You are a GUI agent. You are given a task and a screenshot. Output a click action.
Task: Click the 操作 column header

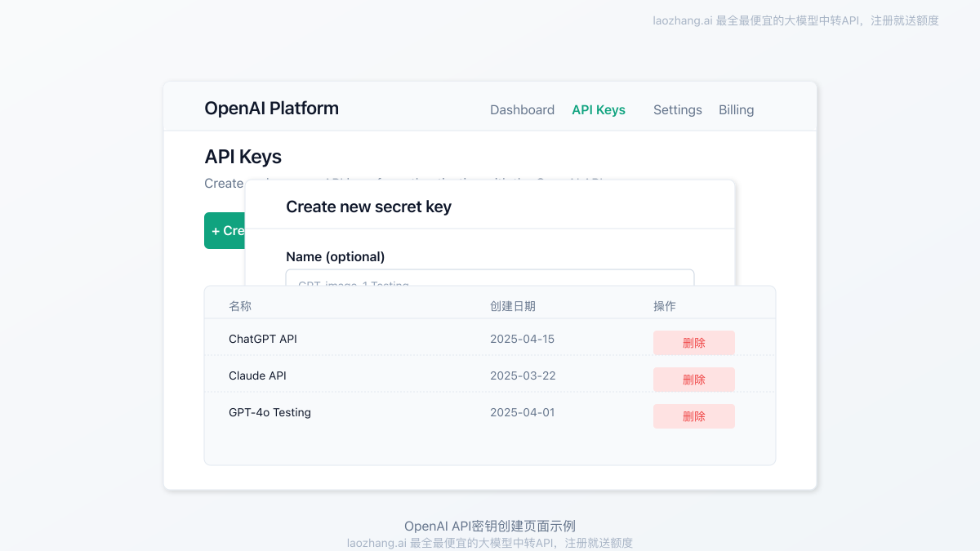tap(665, 306)
